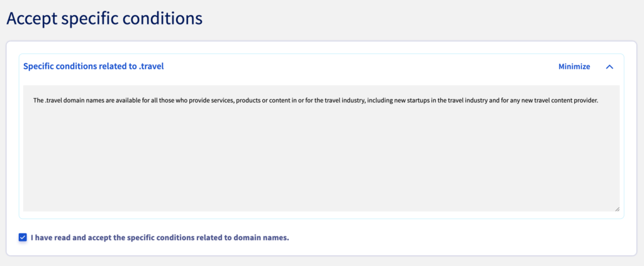Click the blue checkmark icon beside acceptance text
Image resolution: width=644 pixels, height=266 pixels.
[23, 237]
